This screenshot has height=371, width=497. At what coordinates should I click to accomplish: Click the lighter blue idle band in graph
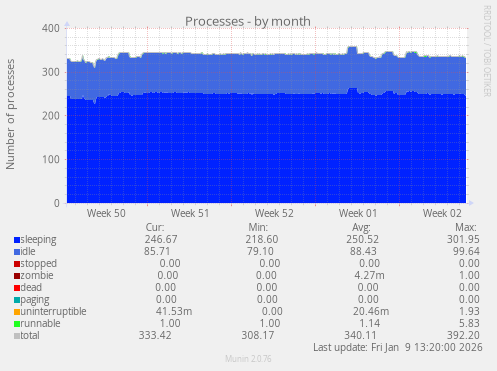(x=267, y=74)
